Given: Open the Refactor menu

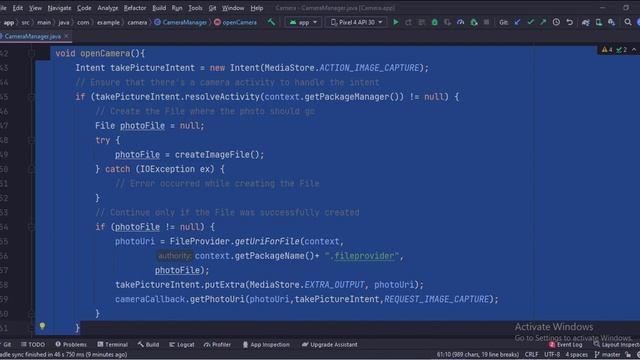Looking at the screenshot, I should [135, 8].
